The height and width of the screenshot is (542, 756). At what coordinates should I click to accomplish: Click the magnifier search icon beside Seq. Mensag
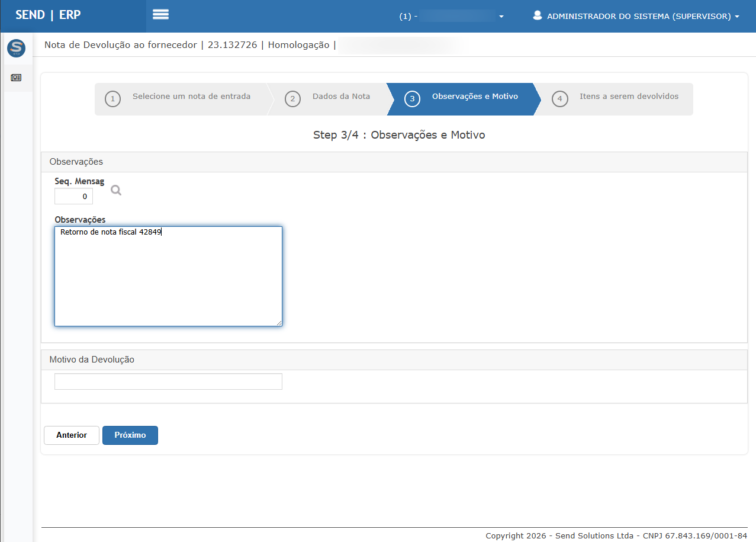pos(116,190)
